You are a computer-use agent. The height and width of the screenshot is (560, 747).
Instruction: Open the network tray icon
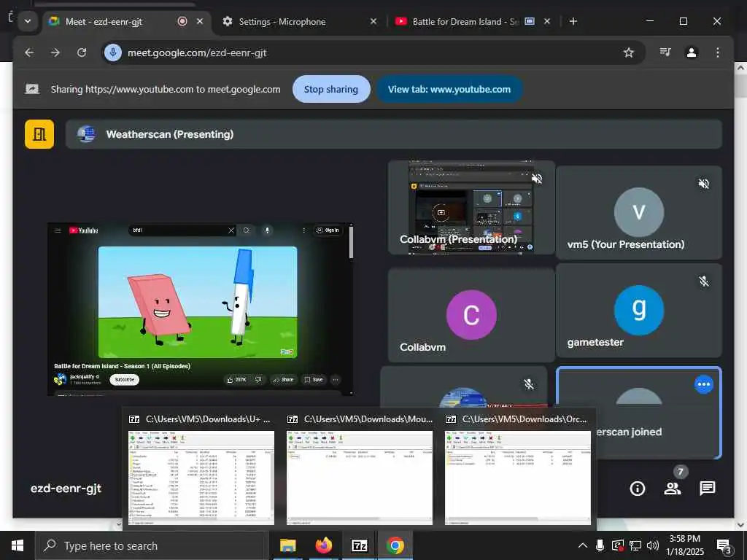[635, 545]
